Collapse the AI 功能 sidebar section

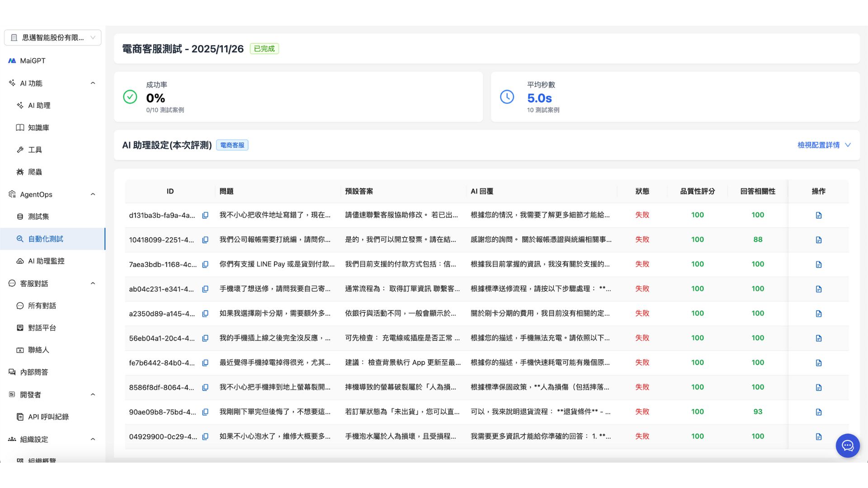click(93, 83)
